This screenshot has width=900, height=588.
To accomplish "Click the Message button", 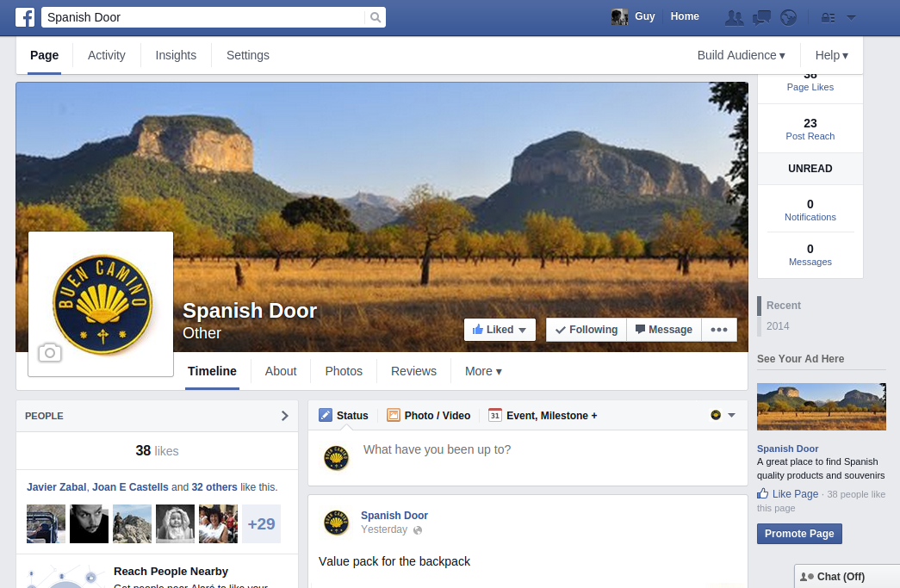I will pos(664,330).
